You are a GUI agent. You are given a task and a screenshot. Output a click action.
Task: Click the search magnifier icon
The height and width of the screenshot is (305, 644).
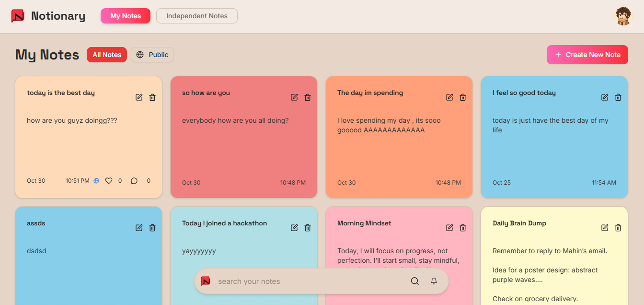pyautogui.click(x=414, y=281)
